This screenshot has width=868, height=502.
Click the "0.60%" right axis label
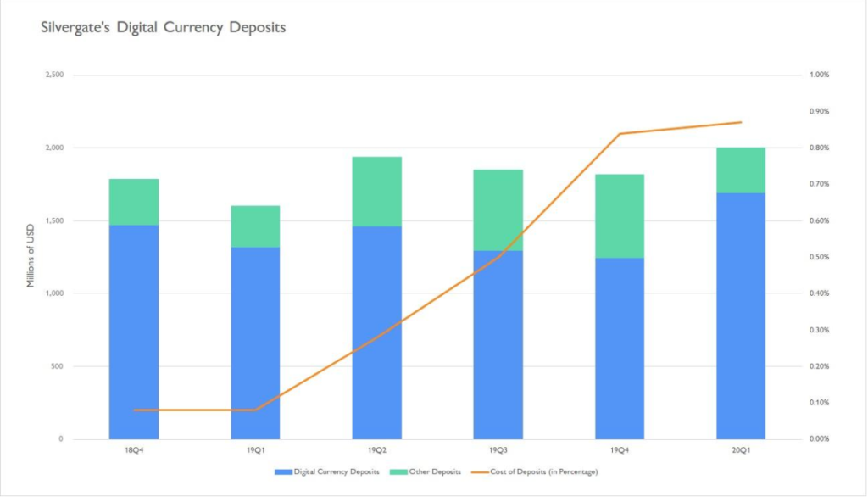point(820,220)
